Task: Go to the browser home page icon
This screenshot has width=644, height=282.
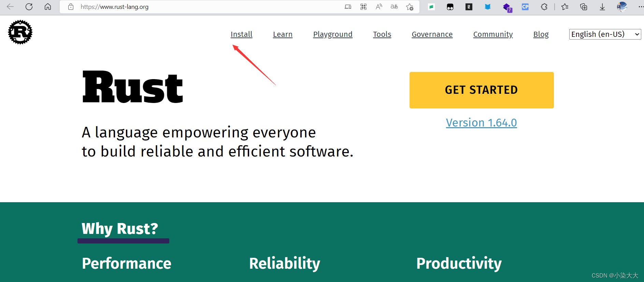Action: click(48, 7)
